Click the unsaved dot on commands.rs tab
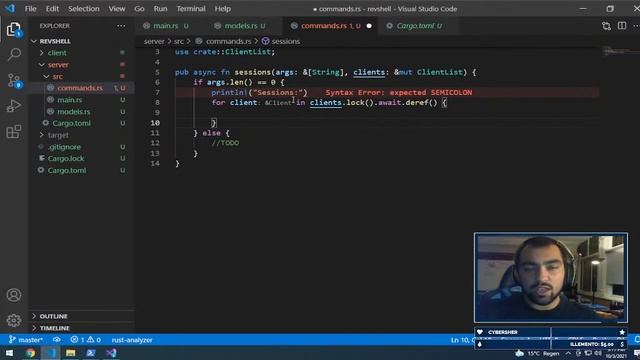 click(369, 26)
